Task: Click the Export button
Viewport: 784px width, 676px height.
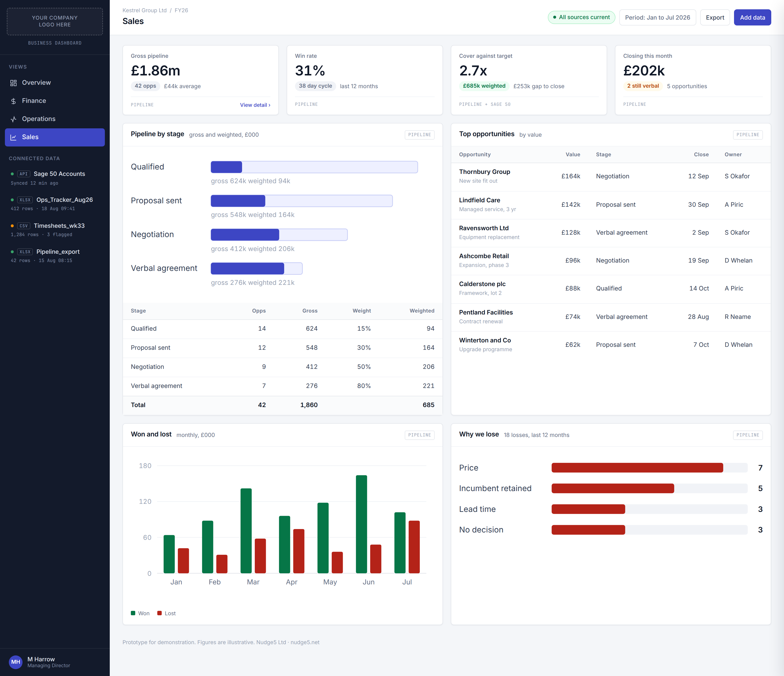Action: tap(715, 17)
